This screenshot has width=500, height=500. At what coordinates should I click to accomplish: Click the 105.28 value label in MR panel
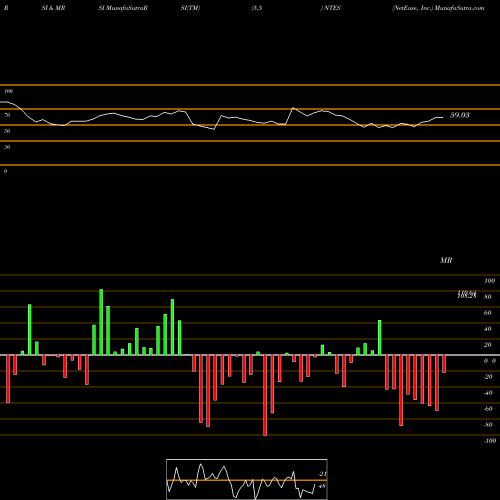tap(467, 296)
